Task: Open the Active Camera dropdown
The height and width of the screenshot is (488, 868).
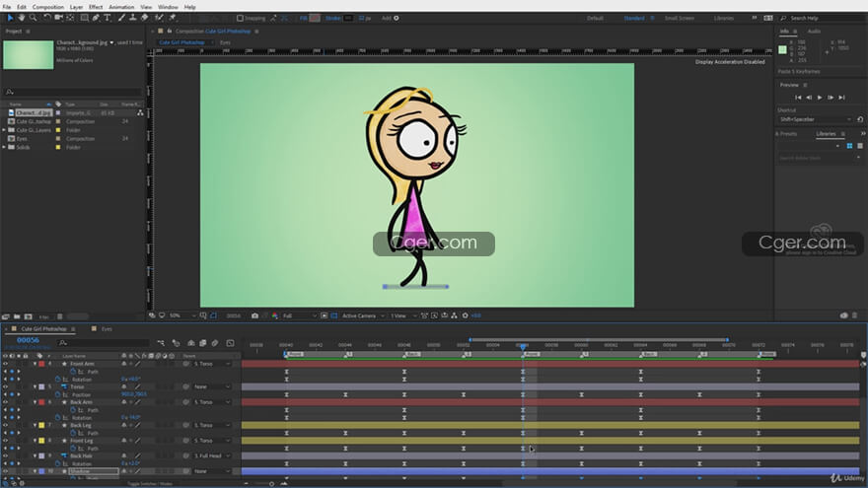Action: point(363,315)
